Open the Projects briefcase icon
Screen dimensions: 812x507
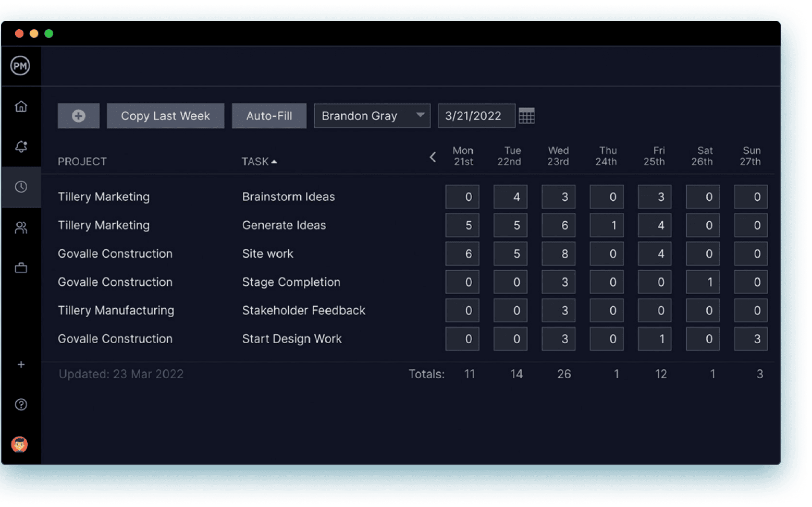pyautogui.click(x=21, y=268)
